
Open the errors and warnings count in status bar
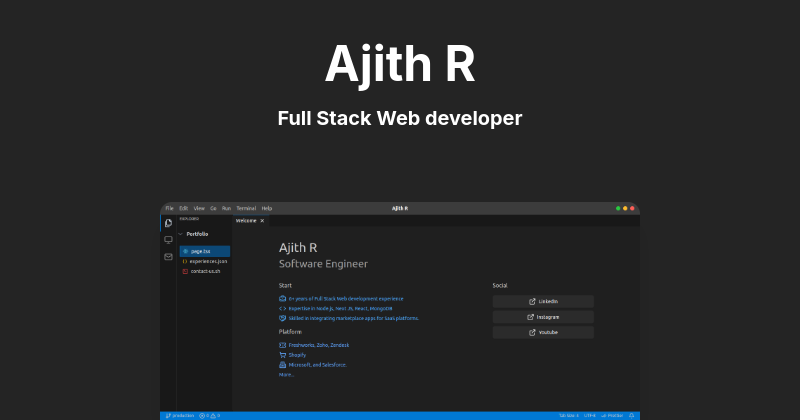point(209,416)
